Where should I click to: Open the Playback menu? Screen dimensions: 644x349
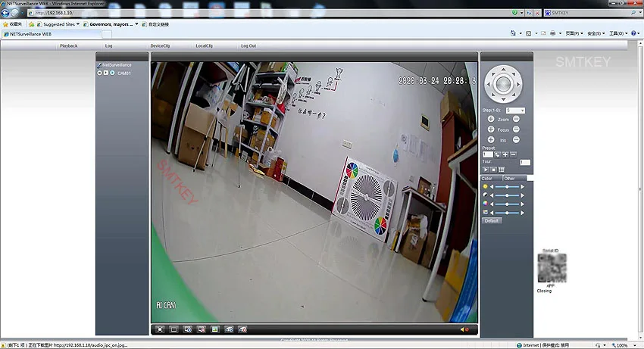click(x=69, y=45)
